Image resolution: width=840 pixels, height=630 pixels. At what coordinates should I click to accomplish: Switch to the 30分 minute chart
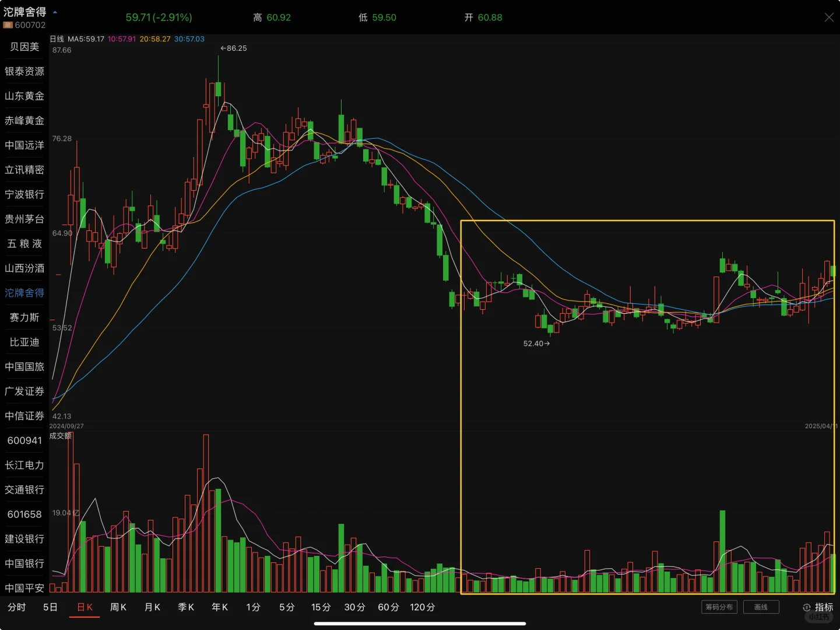point(354,607)
